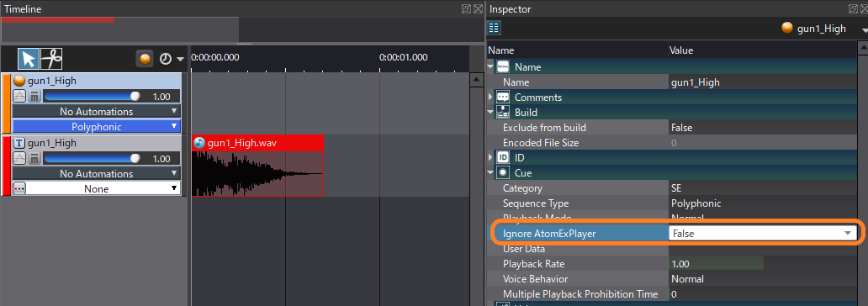Click the Category value SE
The width and height of the screenshot is (868, 306).
click(762, 188)
